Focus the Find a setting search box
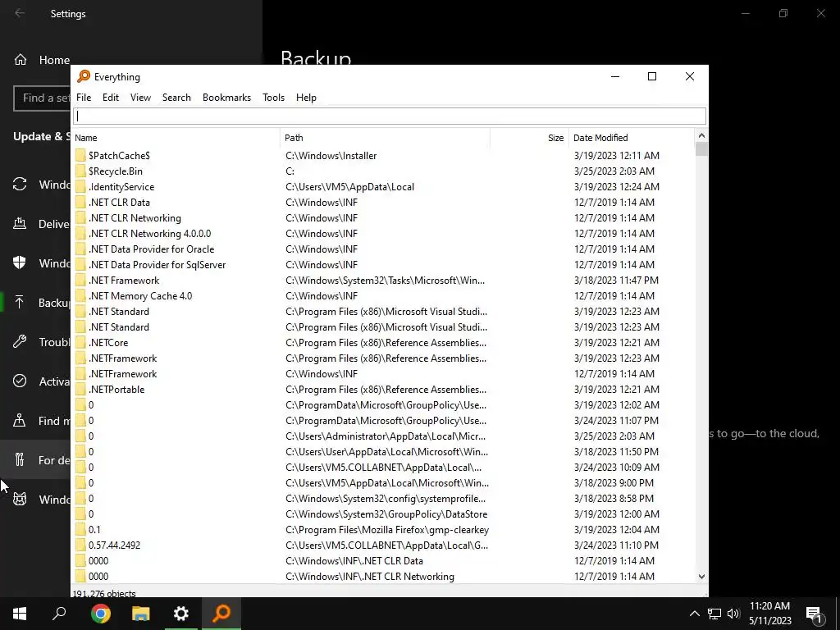 coord(43,98)
